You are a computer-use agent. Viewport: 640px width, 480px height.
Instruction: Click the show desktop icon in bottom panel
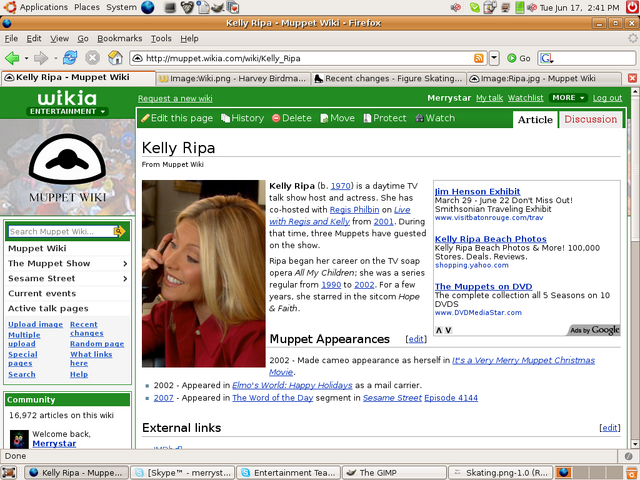coord(9,473)
